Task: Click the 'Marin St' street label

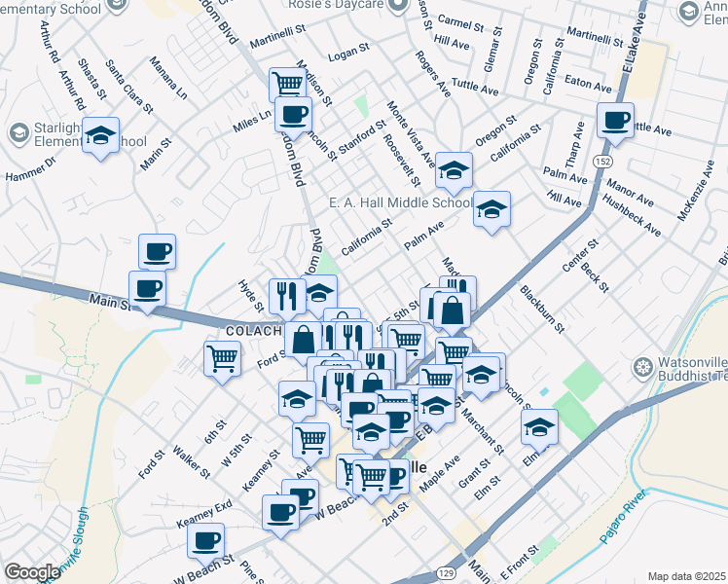Action: pos(156,154)
